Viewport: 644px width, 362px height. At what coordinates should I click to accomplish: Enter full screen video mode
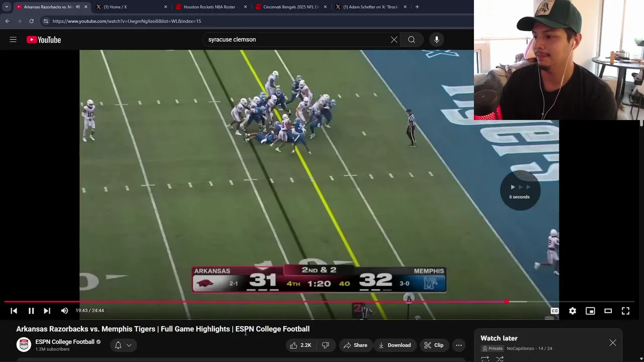[625, 311]
